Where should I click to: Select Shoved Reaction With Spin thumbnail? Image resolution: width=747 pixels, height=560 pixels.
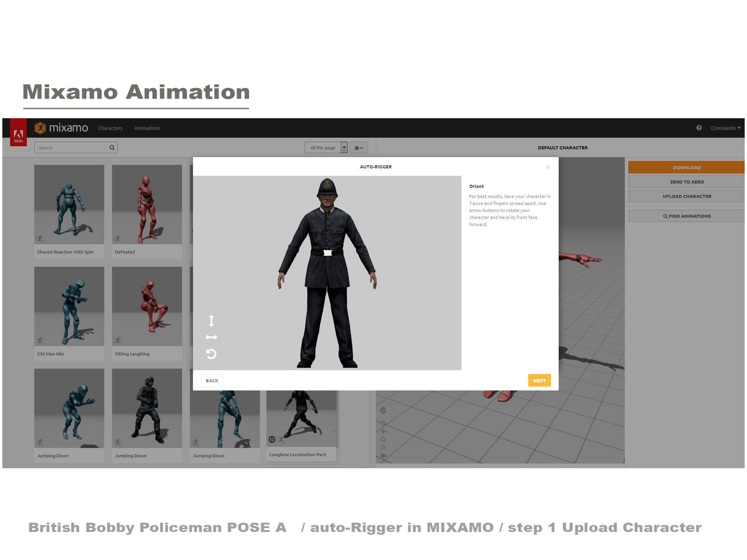coord(69,205)
